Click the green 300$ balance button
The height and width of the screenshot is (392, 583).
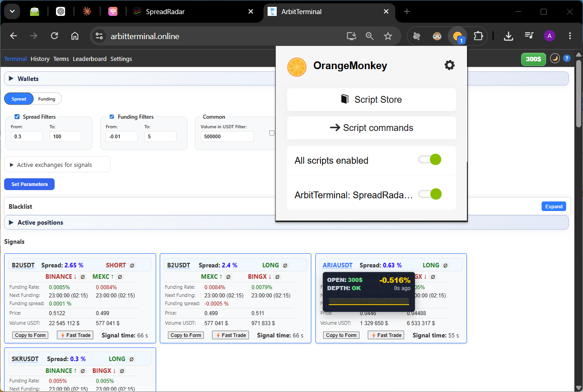pyautogui.click(x=533, y=59)
